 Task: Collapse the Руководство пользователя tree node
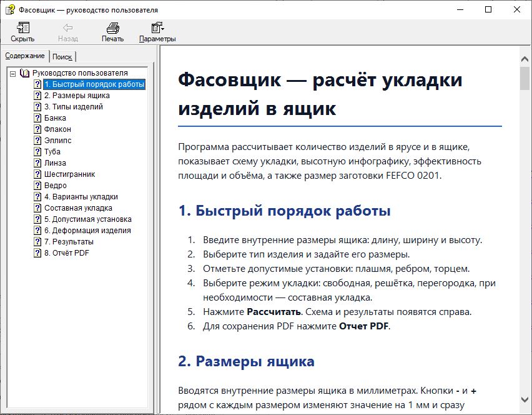(x=13, y=73)
